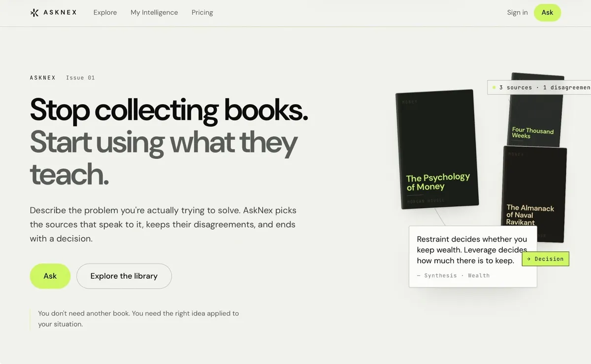Click the '3 sources · 1 disagreement' badge

tap(539, 88)
